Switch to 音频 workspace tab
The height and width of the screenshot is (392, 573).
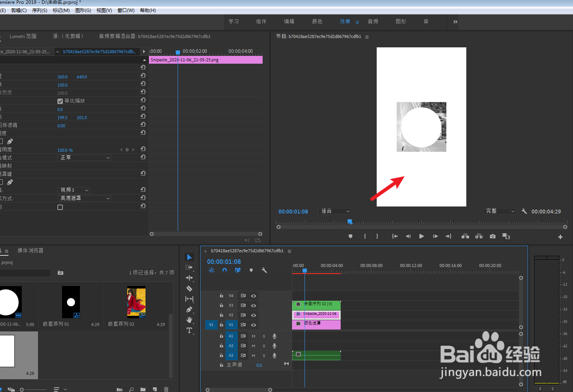click(x=373, y=22)
